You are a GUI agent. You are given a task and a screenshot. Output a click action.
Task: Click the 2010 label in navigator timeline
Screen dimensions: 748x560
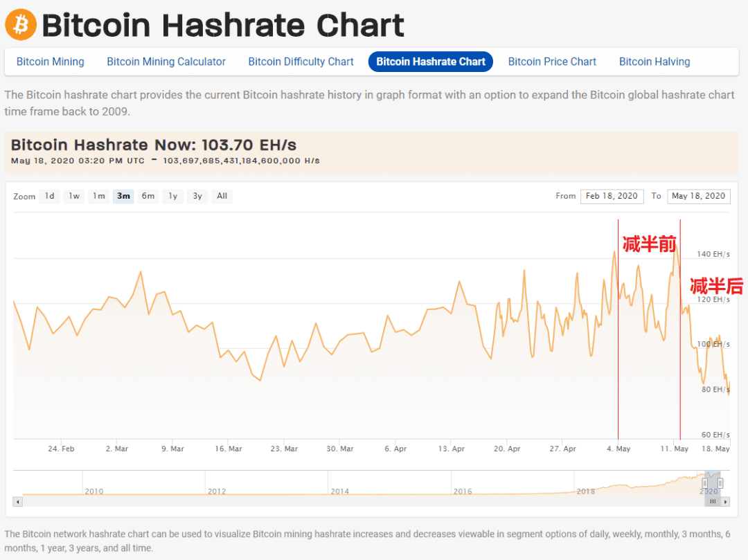click(x=94, y=491)
